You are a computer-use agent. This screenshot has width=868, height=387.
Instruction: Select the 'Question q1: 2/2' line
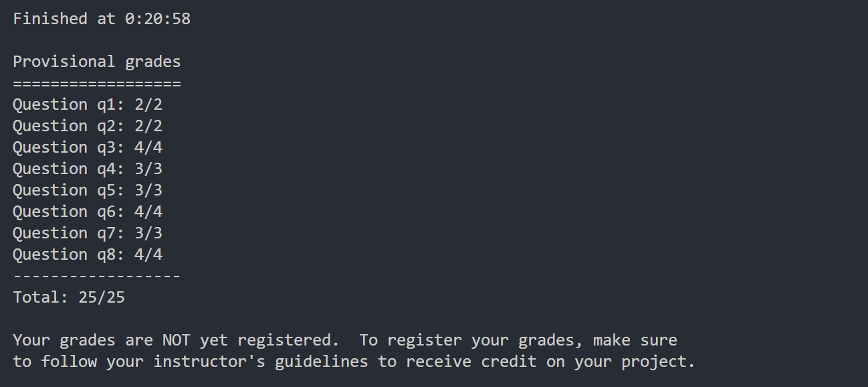(88, 104)
